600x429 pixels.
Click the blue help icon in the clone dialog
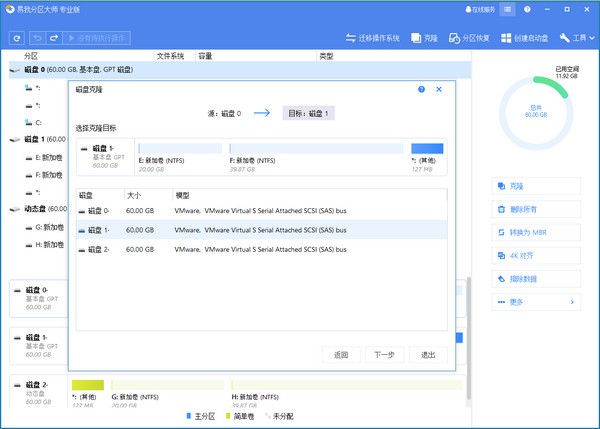pyautogui.click(x=422, y=89)
